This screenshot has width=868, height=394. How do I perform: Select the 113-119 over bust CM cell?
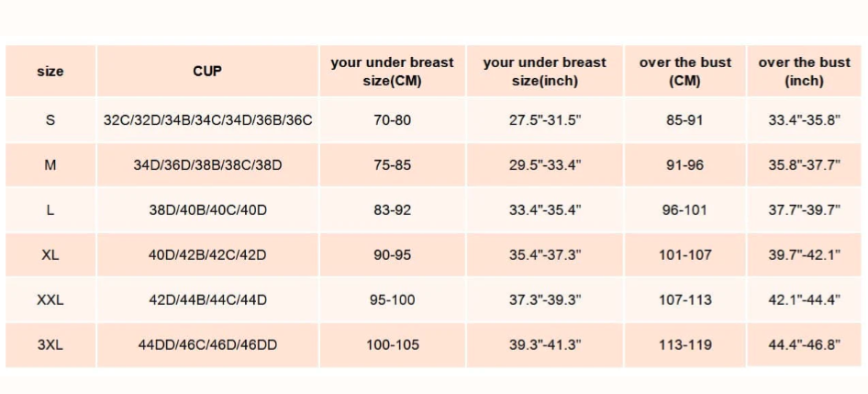click(x=684, y=345)
